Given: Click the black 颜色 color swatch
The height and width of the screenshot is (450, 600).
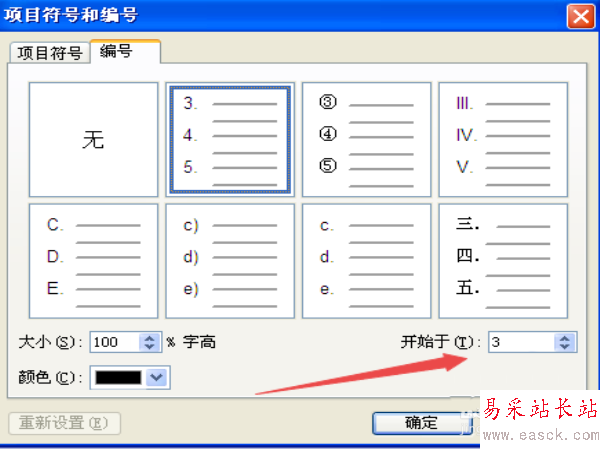Looking at the screenshot, I should tap(118, 377).
